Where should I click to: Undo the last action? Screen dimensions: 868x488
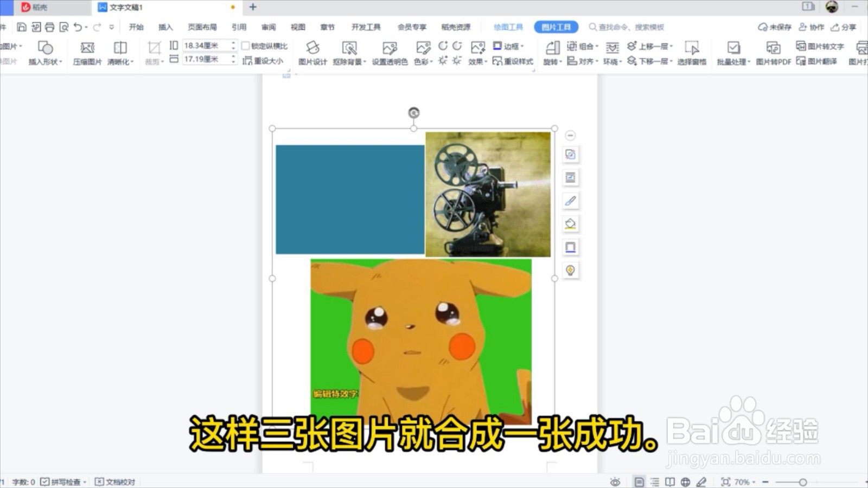coord(78,27)
